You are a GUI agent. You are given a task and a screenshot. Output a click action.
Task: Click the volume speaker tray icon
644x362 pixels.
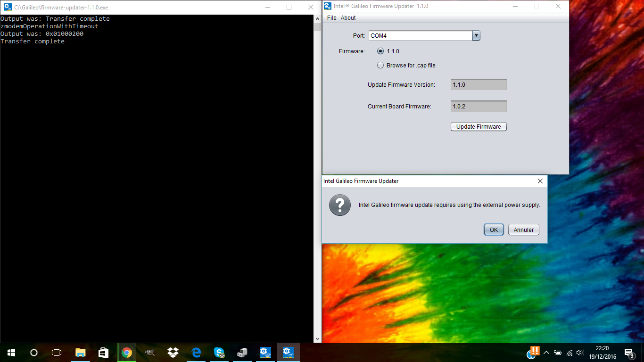[580, 353]
